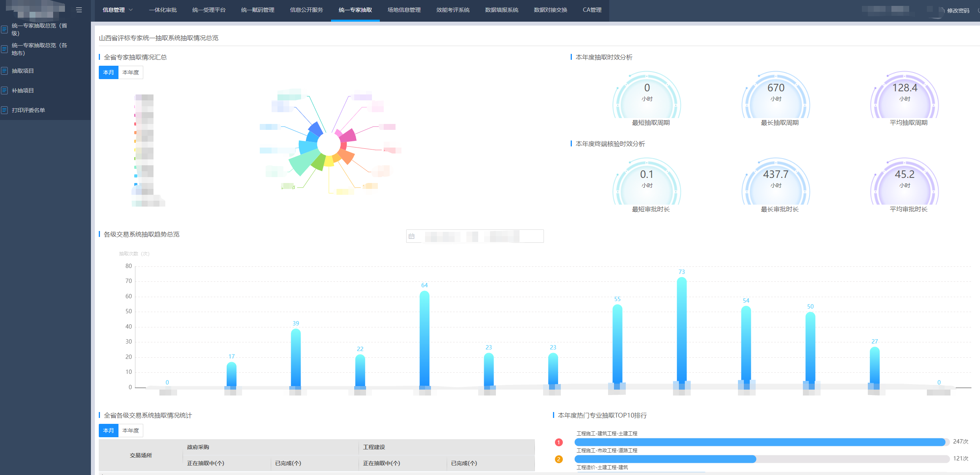Viewport: 980px width, 475px height.
Task: Click the 补抽项目 sidebar icon
Action: [x=4, y=91]
